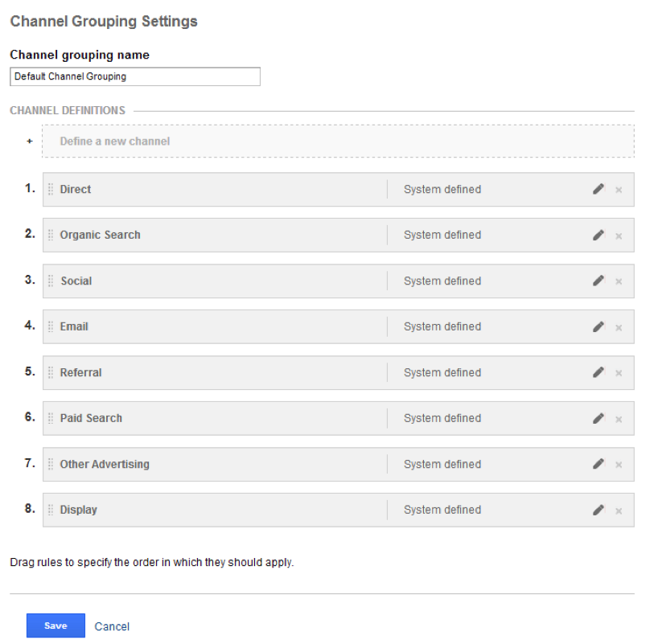
Task: Click the pencil edit icon for Direct
Action: pos(598,189)
